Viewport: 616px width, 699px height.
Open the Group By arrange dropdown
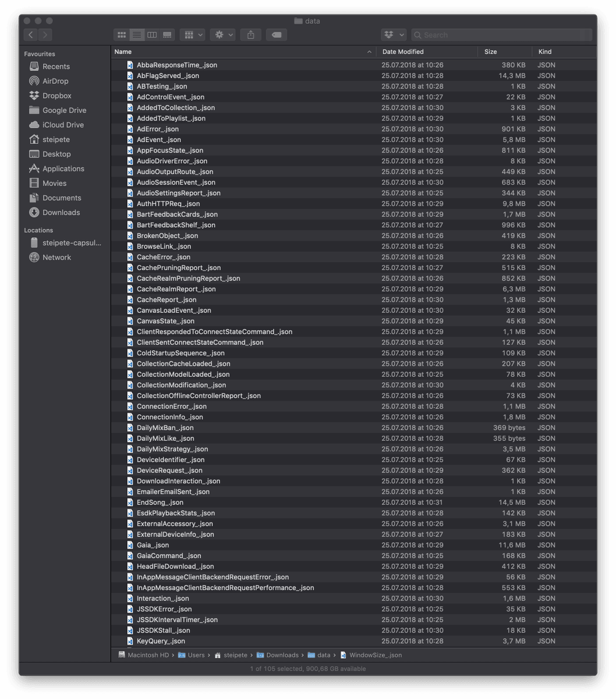click(192, 35)
